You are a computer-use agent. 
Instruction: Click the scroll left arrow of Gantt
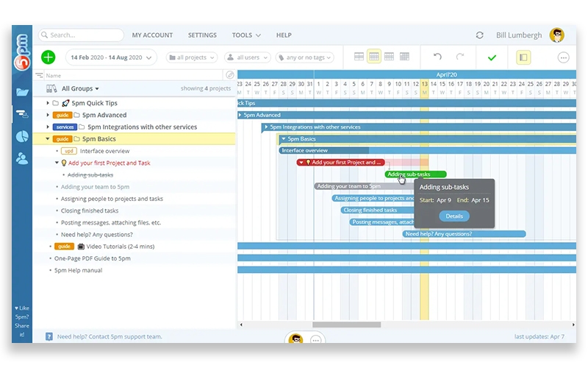tap(241, 325)
